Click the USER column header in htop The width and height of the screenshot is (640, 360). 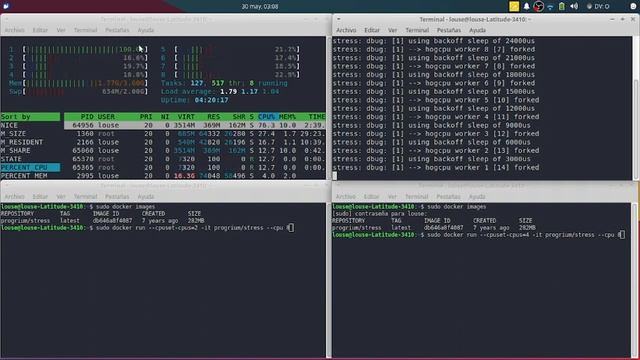point(106,117)
